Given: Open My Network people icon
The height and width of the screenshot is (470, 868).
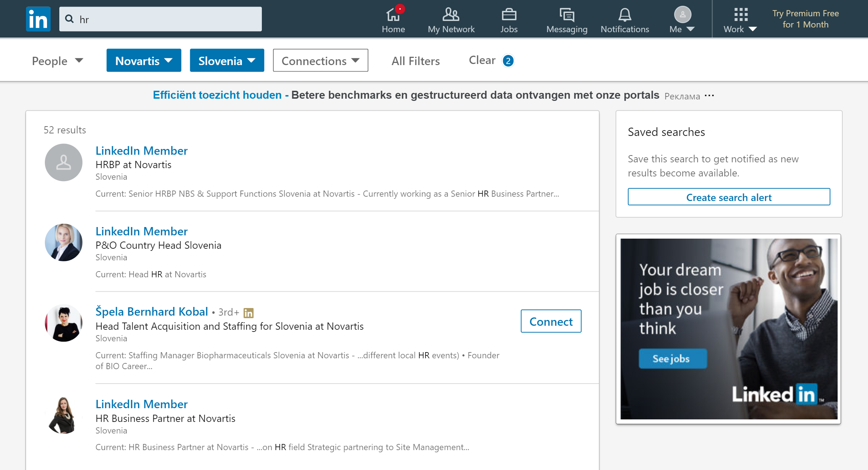Looking at the screenshot, I should coord(451,15).
